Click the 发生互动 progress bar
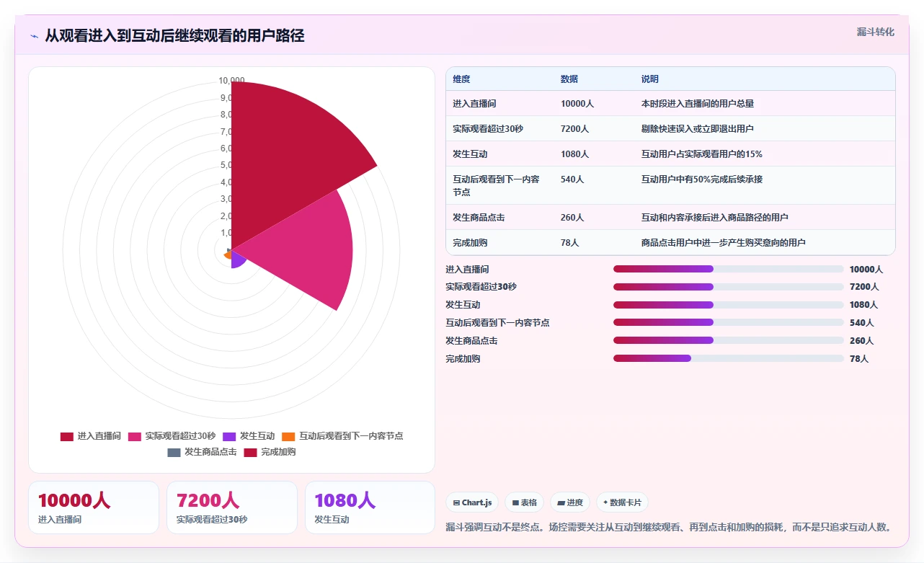This screenshot has width=924, height=563. coord(728,305)
